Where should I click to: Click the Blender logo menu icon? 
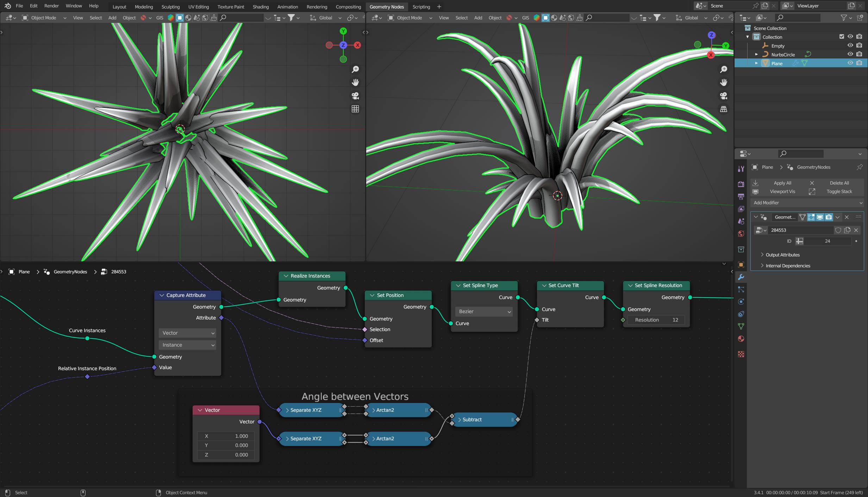pos(7,6)
